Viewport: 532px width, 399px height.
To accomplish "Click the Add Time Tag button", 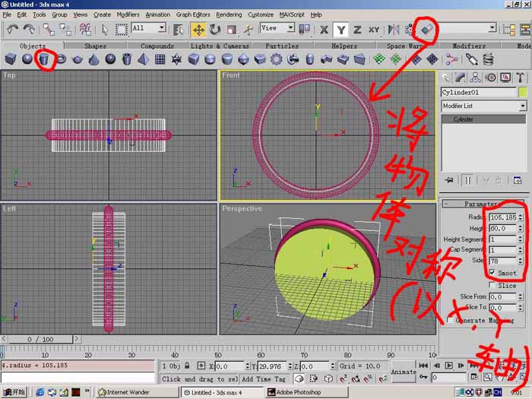I will click(264, 379).
